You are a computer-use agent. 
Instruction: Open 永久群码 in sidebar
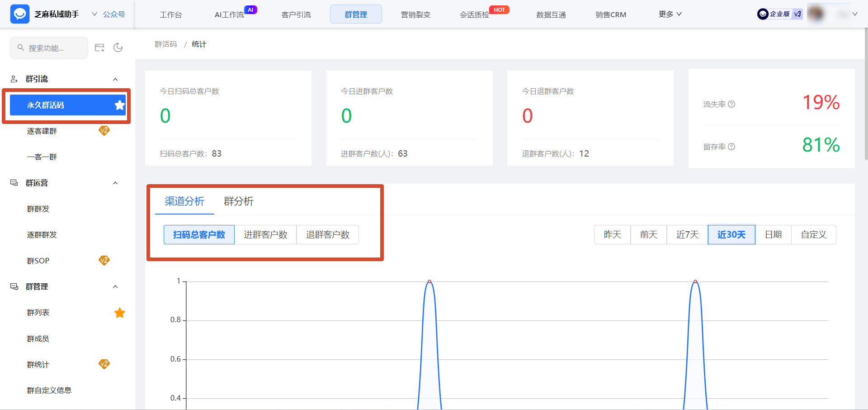(68, 105)
